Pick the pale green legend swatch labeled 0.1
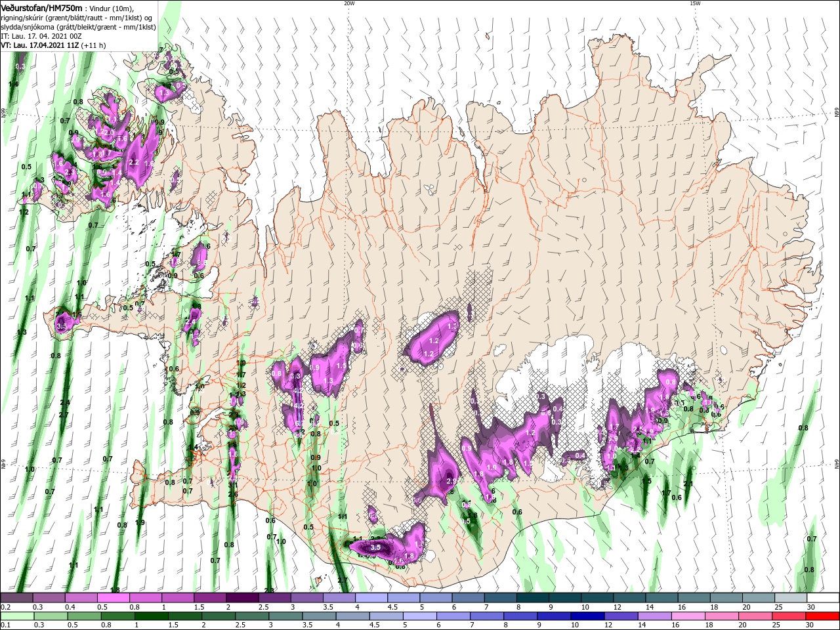The width and height of the screenshot is (840, 630). pos(17,616)
